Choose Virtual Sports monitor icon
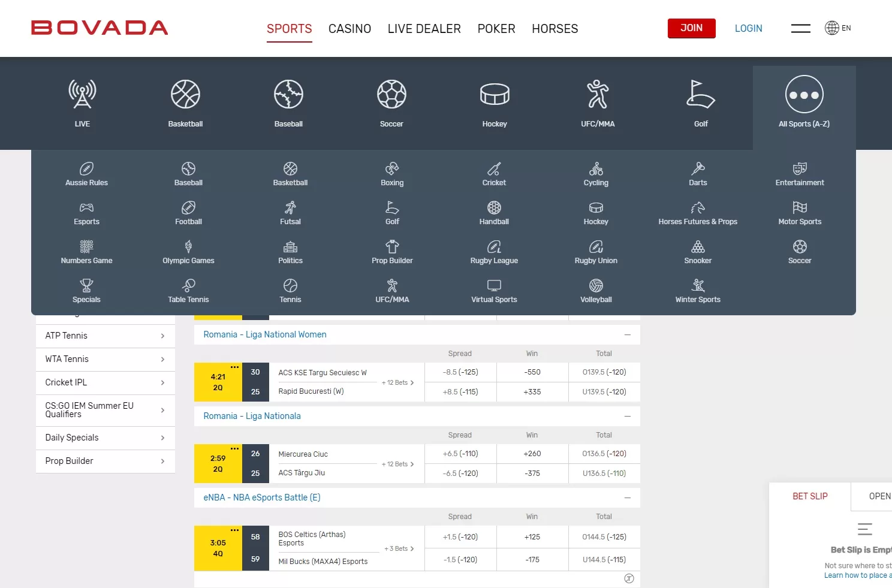Viewport: 892px width, 588px height. point(494,285)
